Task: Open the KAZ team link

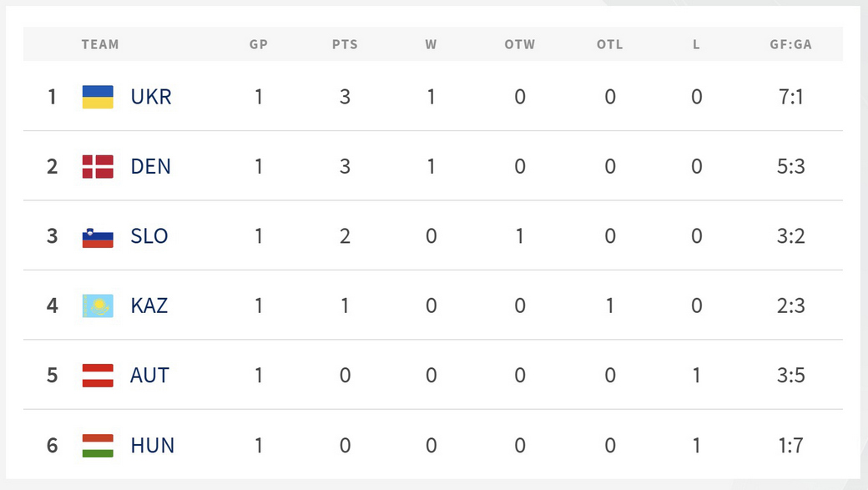Action: pyautogui.click(x=149, y=306)
